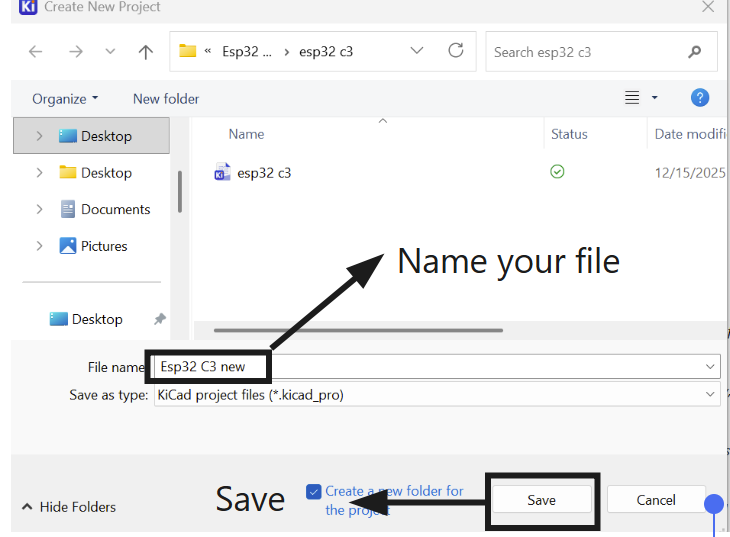Open the File name dropdown arrow

(x=710, y=367)
